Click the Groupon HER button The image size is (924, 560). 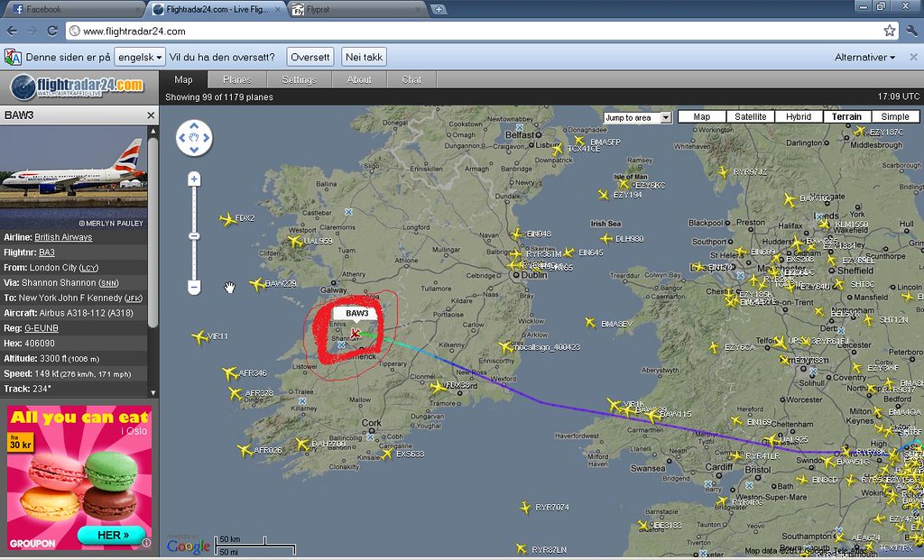tap(112, 536)
